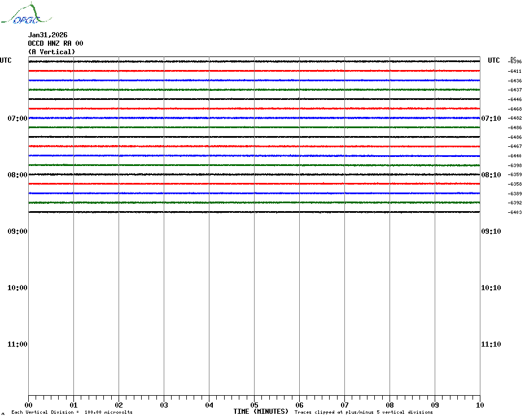Click the (A Vertical) channel label

pos(51,52)
